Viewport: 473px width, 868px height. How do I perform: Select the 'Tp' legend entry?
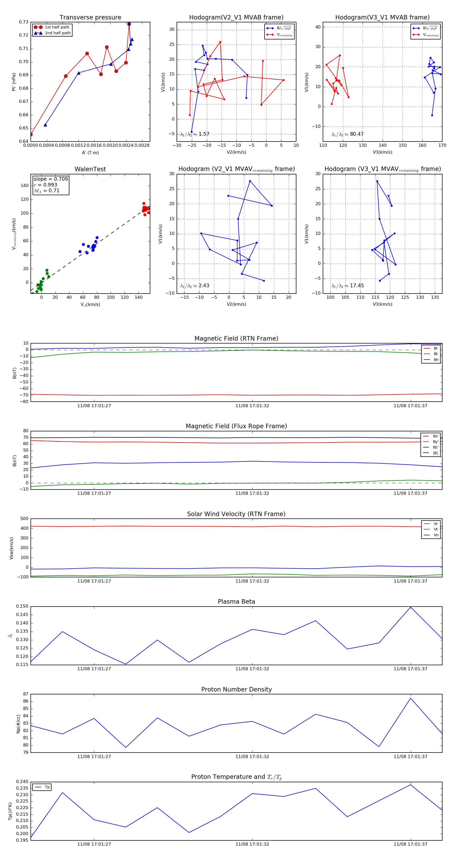(42, 787)
